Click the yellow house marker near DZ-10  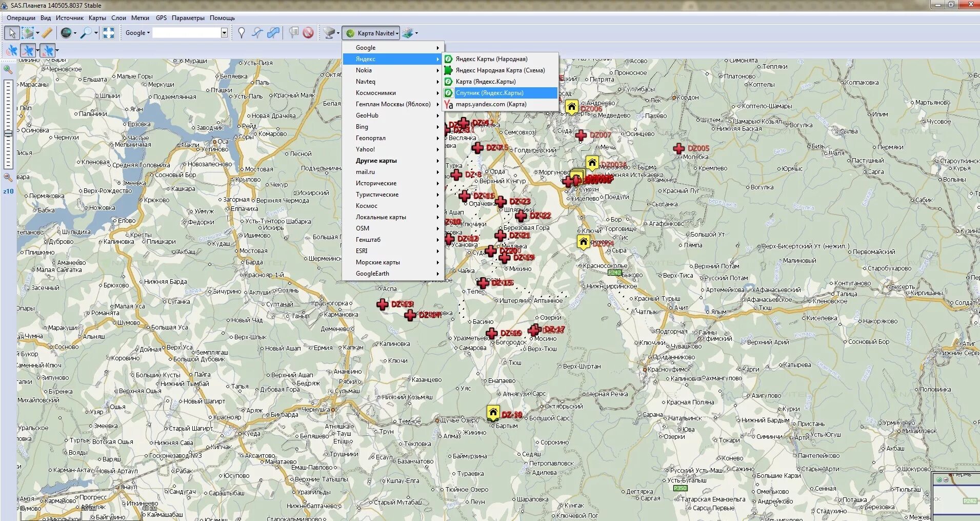(493, 413)
